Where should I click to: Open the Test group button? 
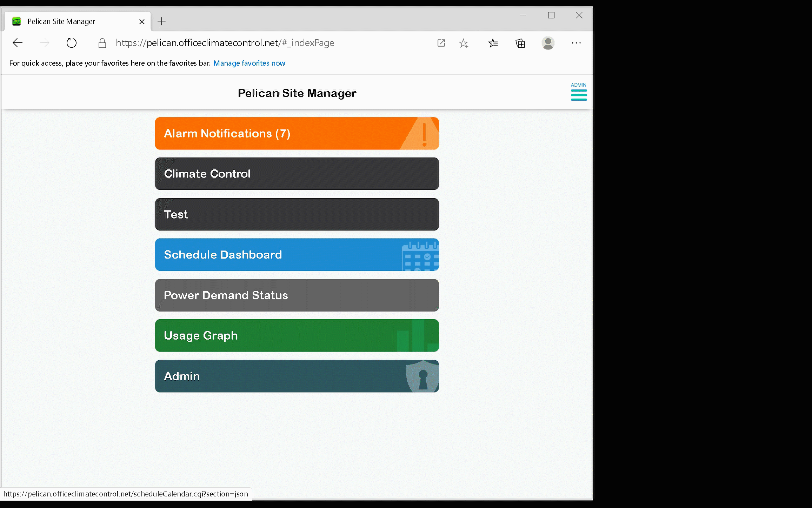click(297, 214)
